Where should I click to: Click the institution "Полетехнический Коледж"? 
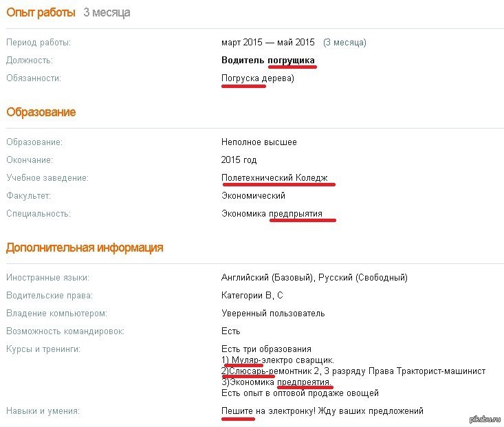[x=278, y=178]
